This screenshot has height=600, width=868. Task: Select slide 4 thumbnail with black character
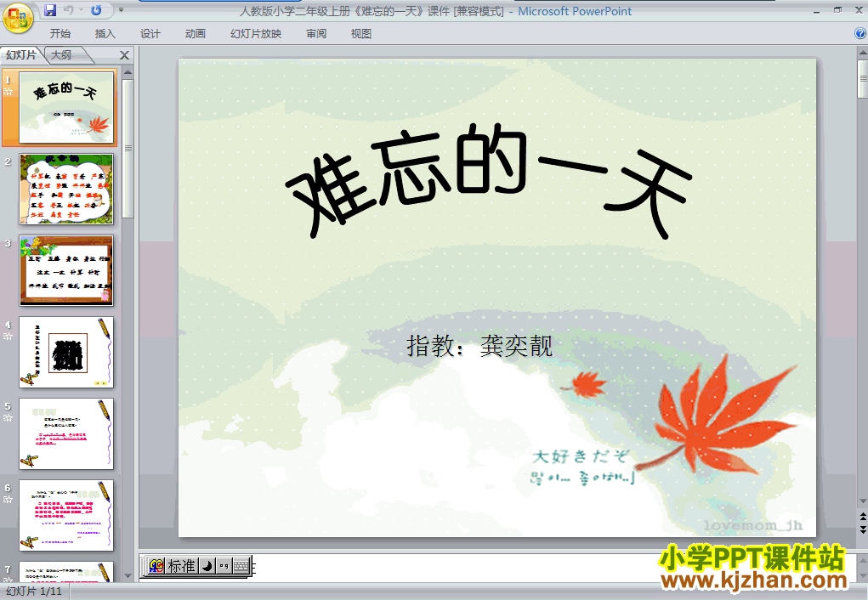click(66, 352)
